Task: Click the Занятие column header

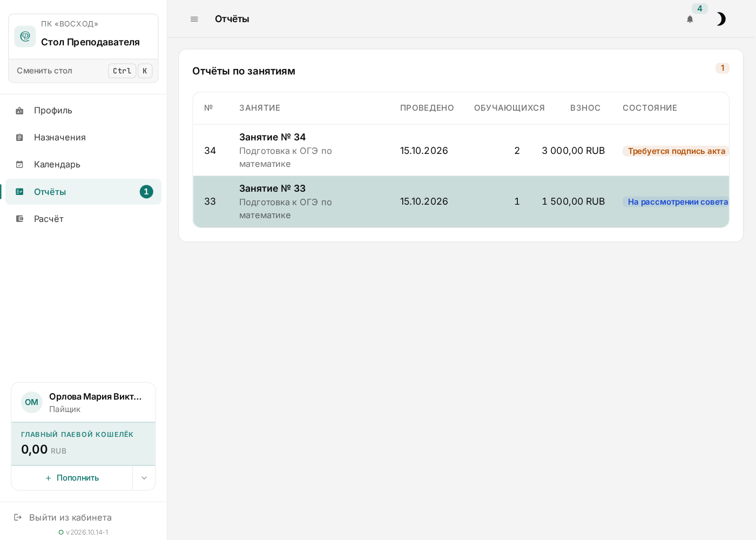Action: (260, 108)
